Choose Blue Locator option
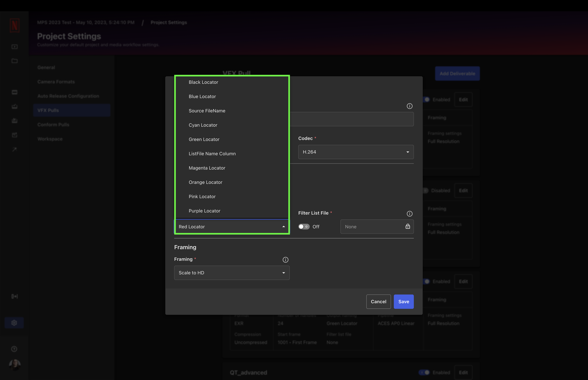Screen dimensions: 588x380 click(232, 97)
